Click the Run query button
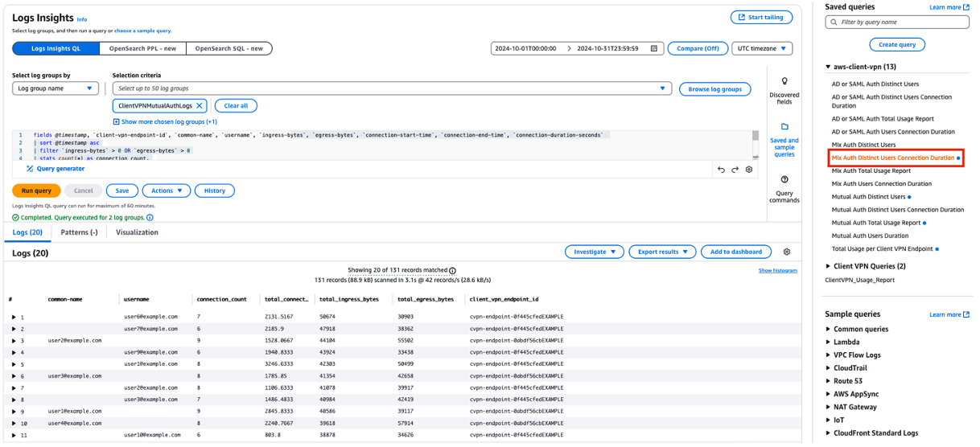 [x=36, y=191]
